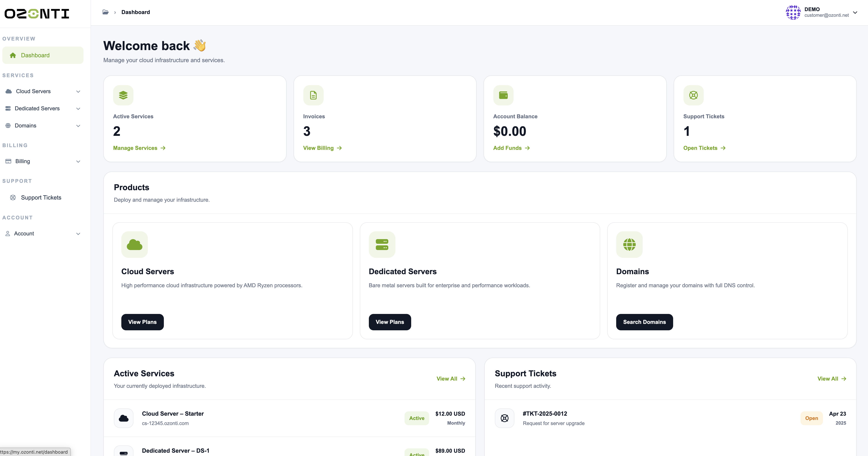Click the Dedicated Servers server icon in sidebar
The height and width of the screenshot is (456, 868).
[x=8, y=108]
